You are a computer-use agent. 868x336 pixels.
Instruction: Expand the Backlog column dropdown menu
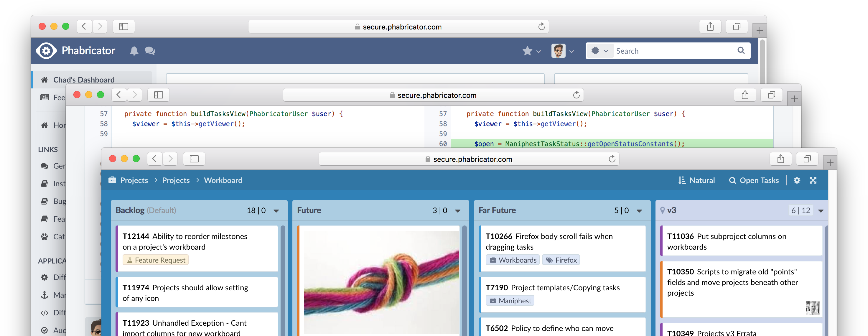tap(276, 211)
